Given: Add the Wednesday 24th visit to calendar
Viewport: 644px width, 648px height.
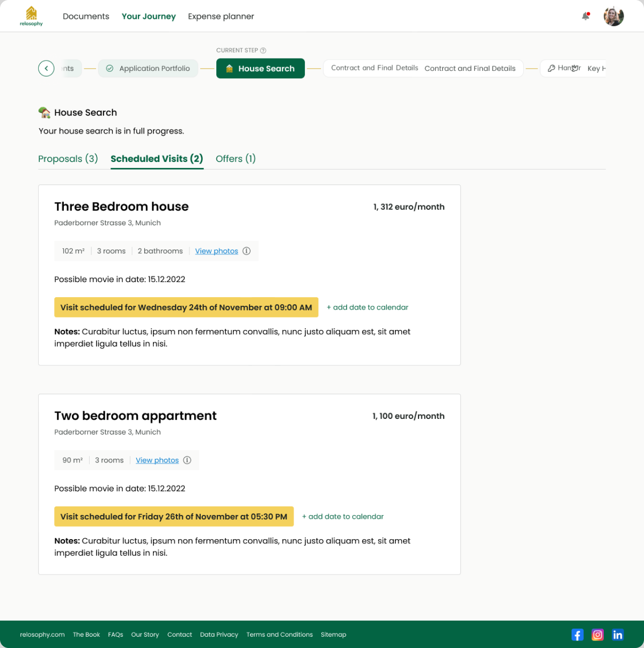Looking at the screenshot, I should (368, 307).
